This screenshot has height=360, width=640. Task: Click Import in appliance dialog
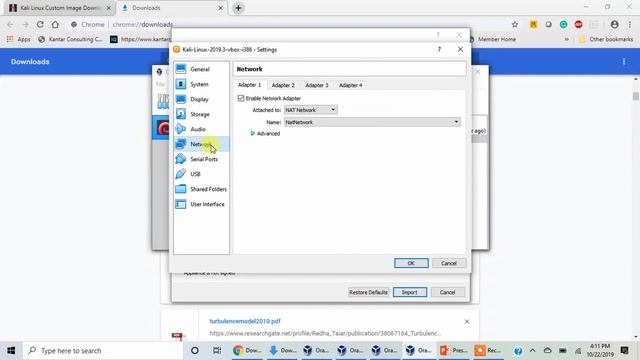[x=410, y=292]
